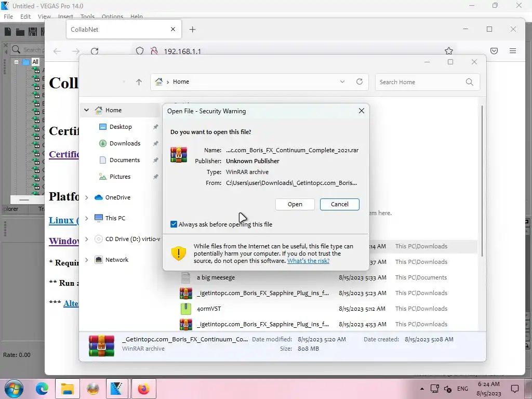Collapse the Home node chevron
The height and width of the screenshot is (399, 532).
click(87, 110)
